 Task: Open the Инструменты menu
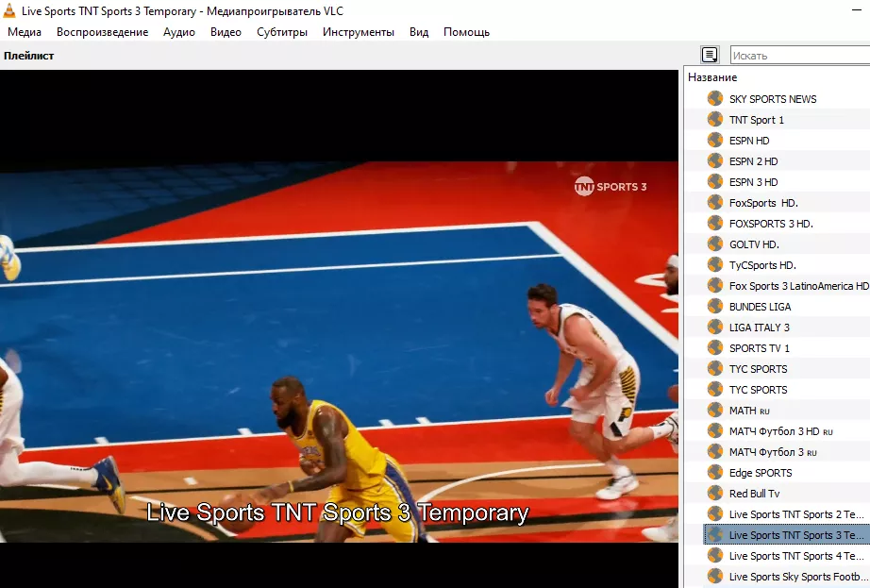pos(359,32)
